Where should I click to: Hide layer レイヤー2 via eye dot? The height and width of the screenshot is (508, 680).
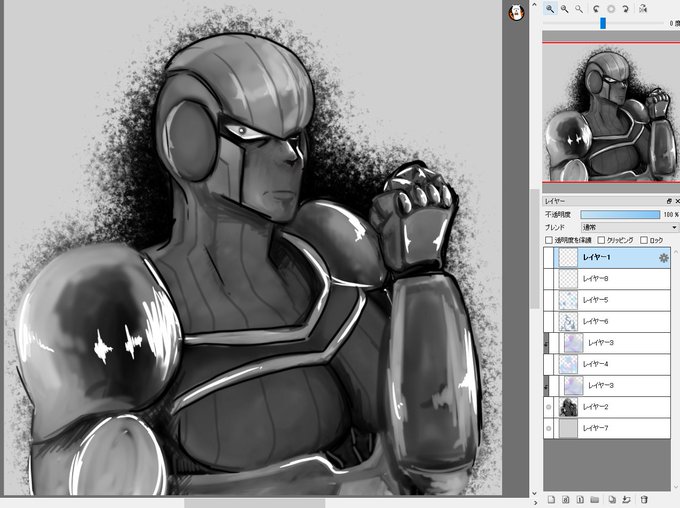(x=549, y=407)
